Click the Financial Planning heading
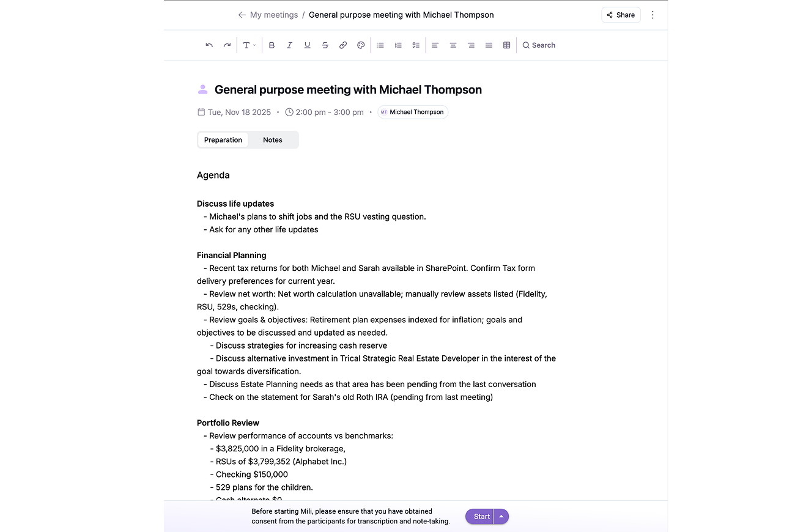The height and width of the screenshot is (532, 795). coord(232,255)
